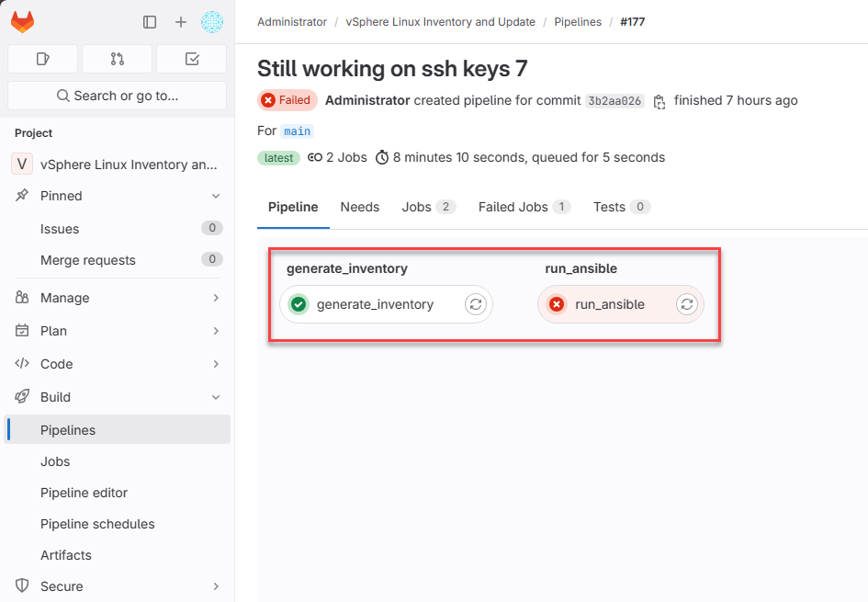This screenshot has width=868, height=602.
Task: Open the Merge requests shortcut icon button
Action: pos(117,59)
